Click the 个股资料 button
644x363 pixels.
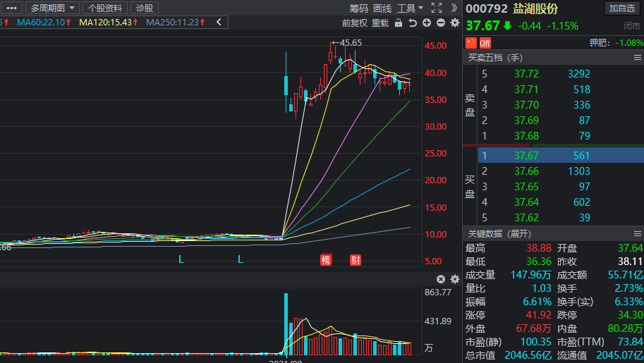point(104,8)
